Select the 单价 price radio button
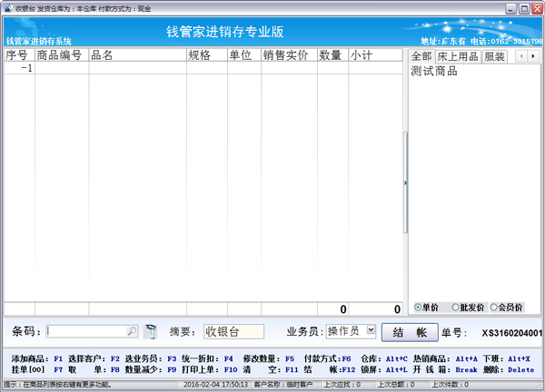Viewport: 545px width, 392px height. [427, 308]
